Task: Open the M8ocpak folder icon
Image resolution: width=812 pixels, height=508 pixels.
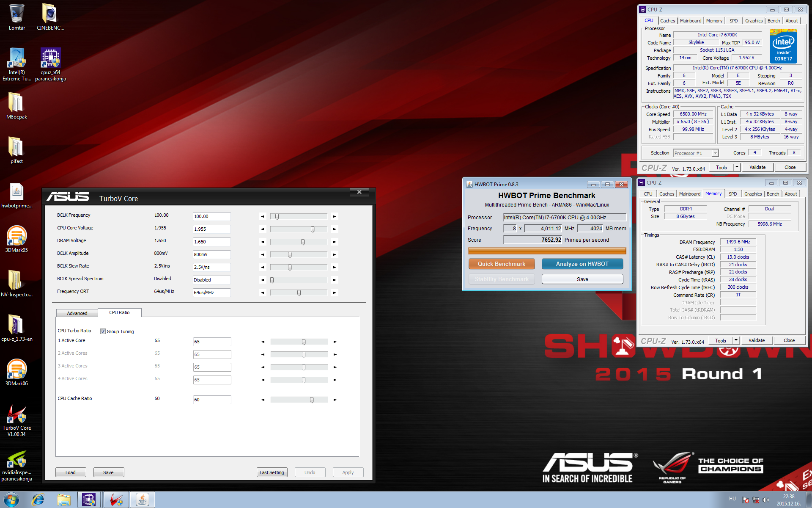Action: coord(16,106)
